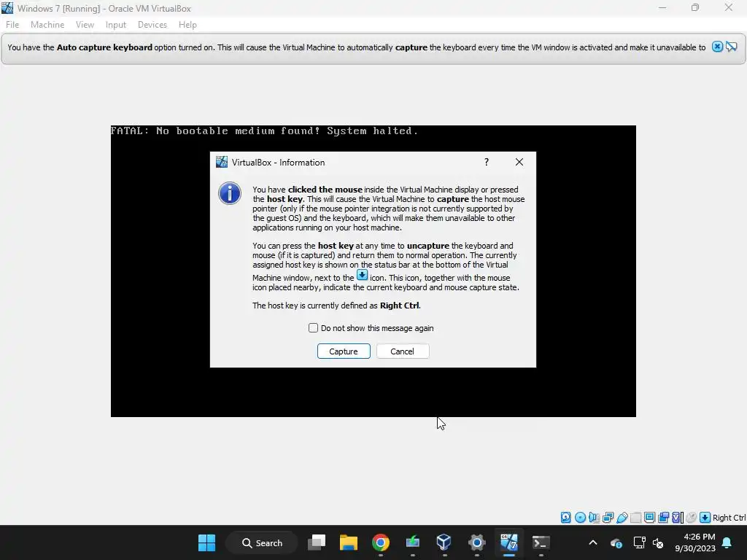The height and width of the screenshot is (560, 747).
Task: Open Google Chrome from the taskbar
Action: (381, 542)
